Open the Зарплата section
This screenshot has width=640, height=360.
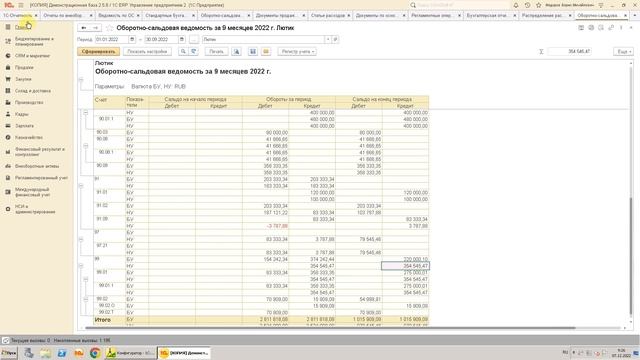click(24, 126)
